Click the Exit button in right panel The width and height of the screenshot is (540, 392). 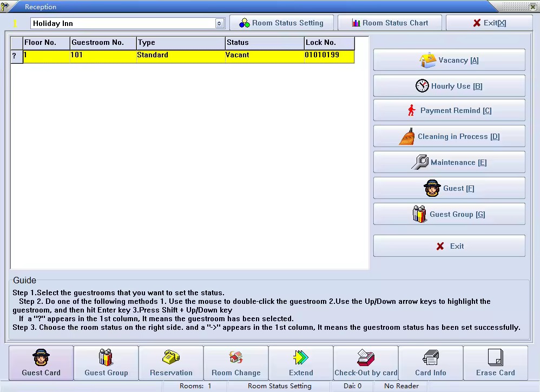point(449,246)
